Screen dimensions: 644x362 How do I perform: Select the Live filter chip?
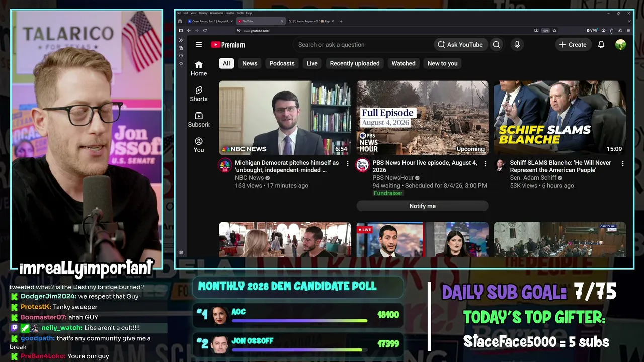click(312, 63)
